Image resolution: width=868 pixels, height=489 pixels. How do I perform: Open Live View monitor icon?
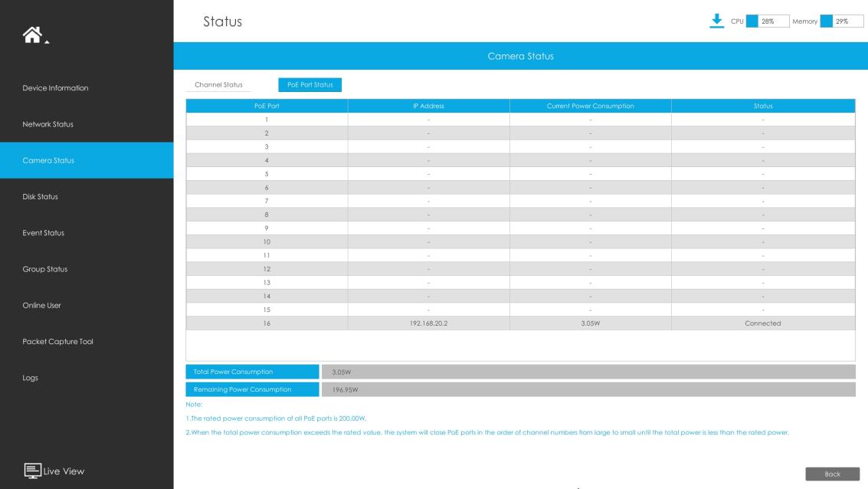click(x=32, y=471)
